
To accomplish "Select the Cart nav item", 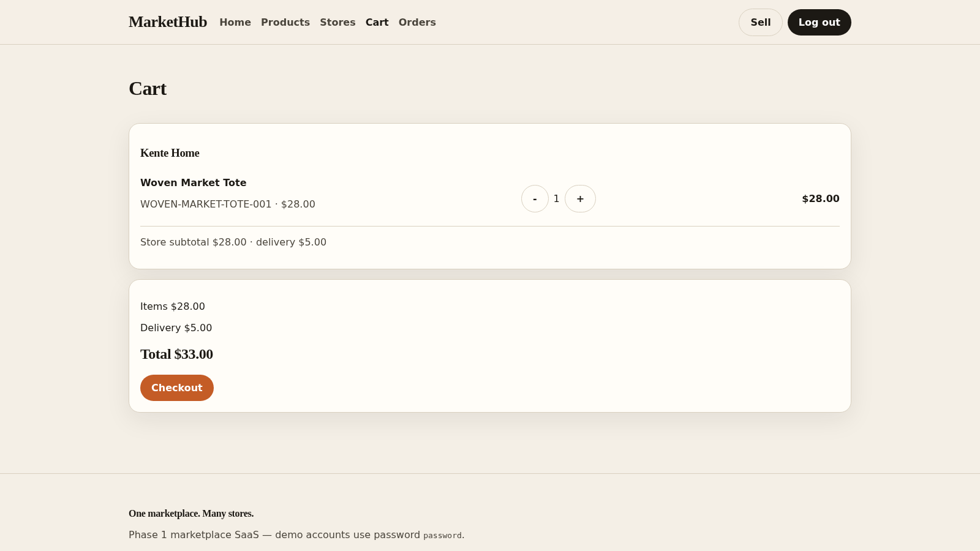I will (377, 22).
